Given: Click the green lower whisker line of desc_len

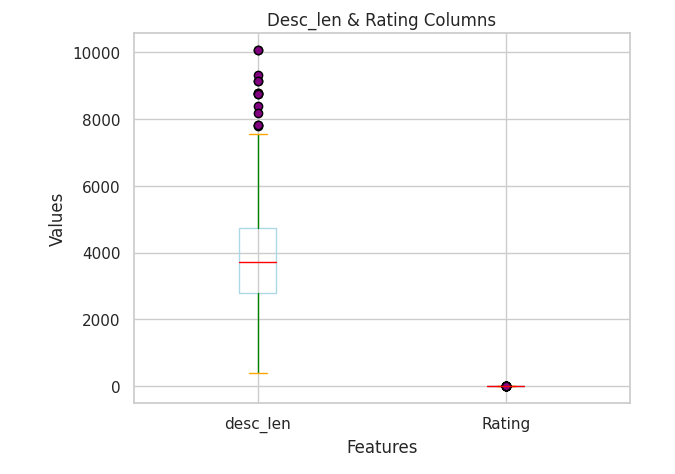Looking at the screenshot, I should pos(258,333).
